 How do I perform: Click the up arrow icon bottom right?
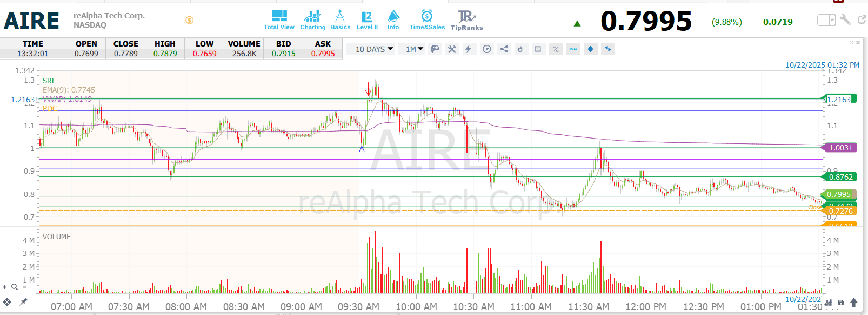(x=854, y=303)
